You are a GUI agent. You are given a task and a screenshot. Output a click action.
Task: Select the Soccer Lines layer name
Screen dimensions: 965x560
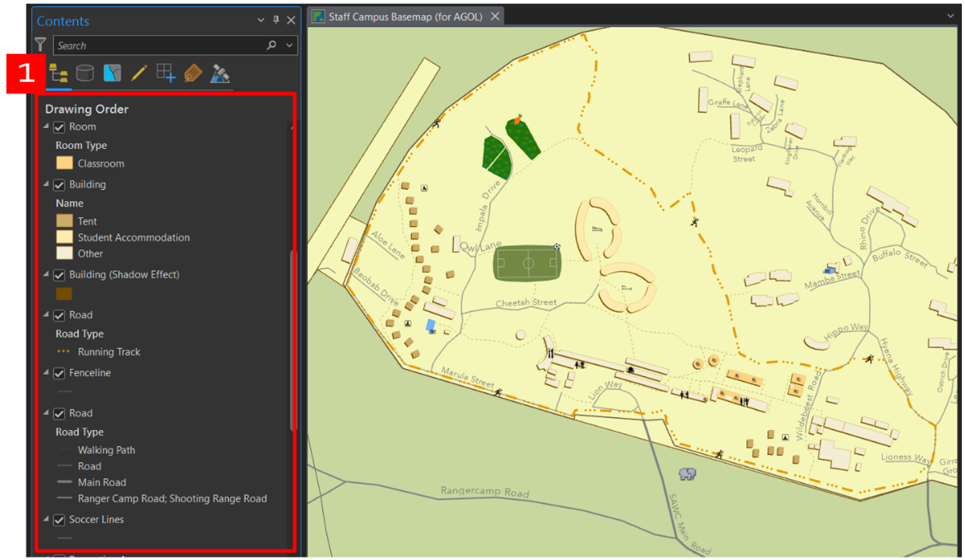click(x=96, y=519)
